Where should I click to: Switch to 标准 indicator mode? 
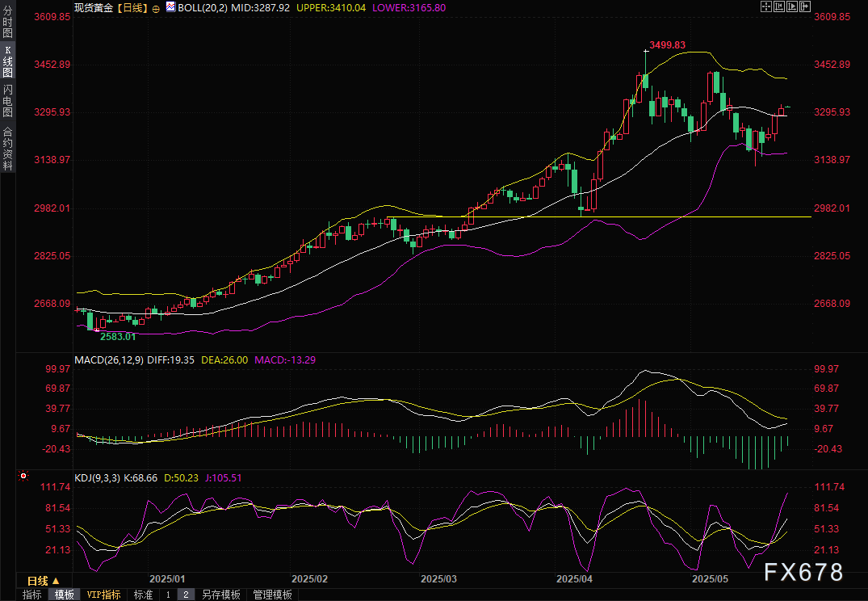click(x=143, y=595)
